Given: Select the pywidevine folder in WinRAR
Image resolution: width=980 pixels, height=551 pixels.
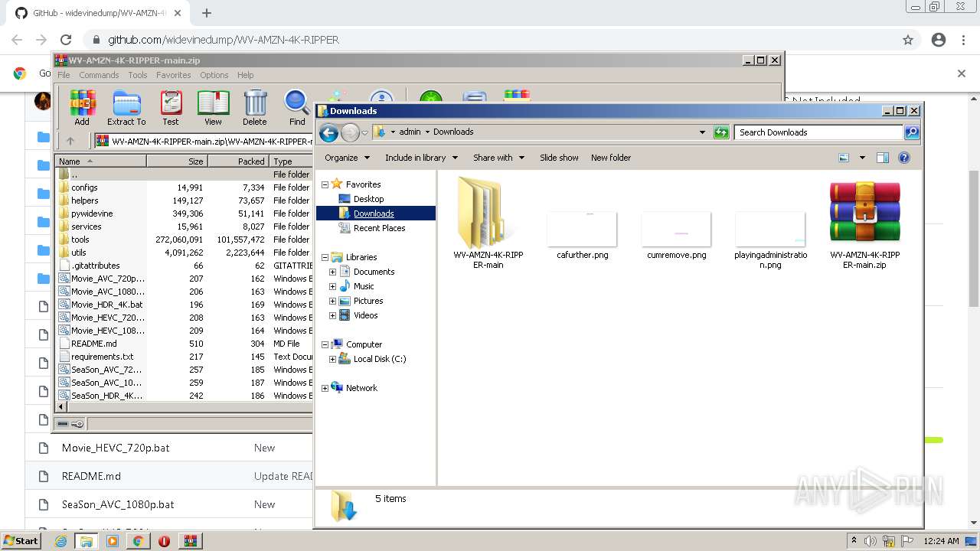Looking at the screenshot, I should tap(92, 214).
